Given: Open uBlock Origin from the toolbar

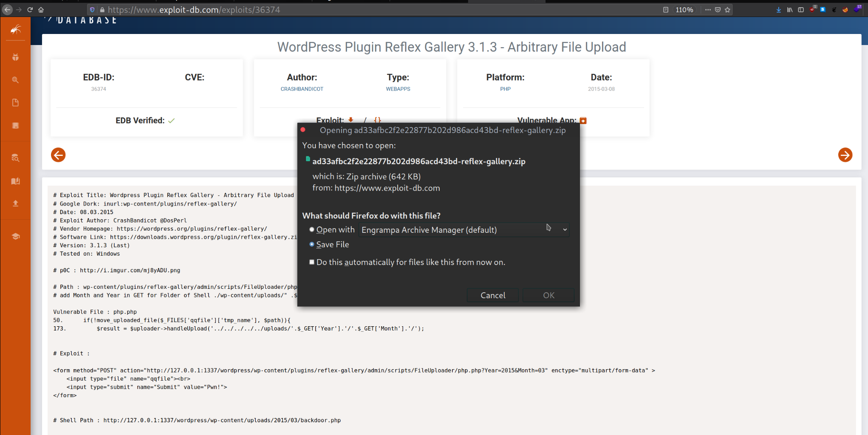Looking at the screenshot, I should pos(812,9).
